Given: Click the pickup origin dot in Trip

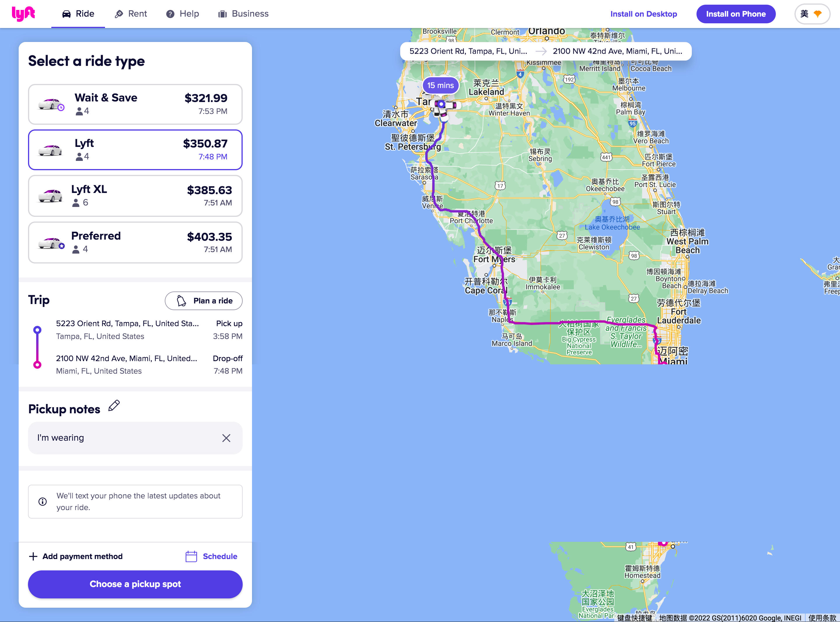Looking at the screenshot, I should tap(37, 330).
